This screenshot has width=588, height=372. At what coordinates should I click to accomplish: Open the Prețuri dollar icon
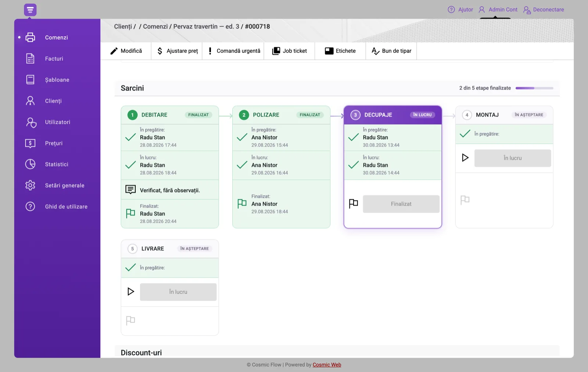point(30,143)
